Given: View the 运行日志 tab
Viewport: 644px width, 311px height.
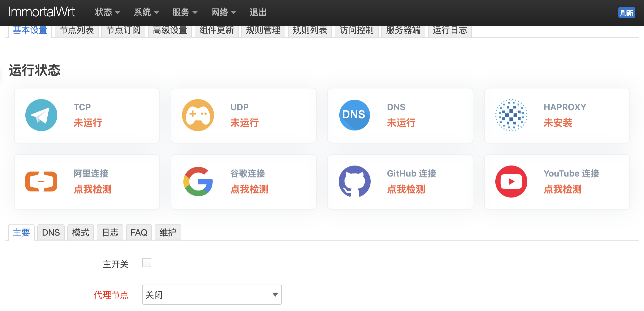Looking at the screenshot, I should pyautogui.click(x=450, y=31).
